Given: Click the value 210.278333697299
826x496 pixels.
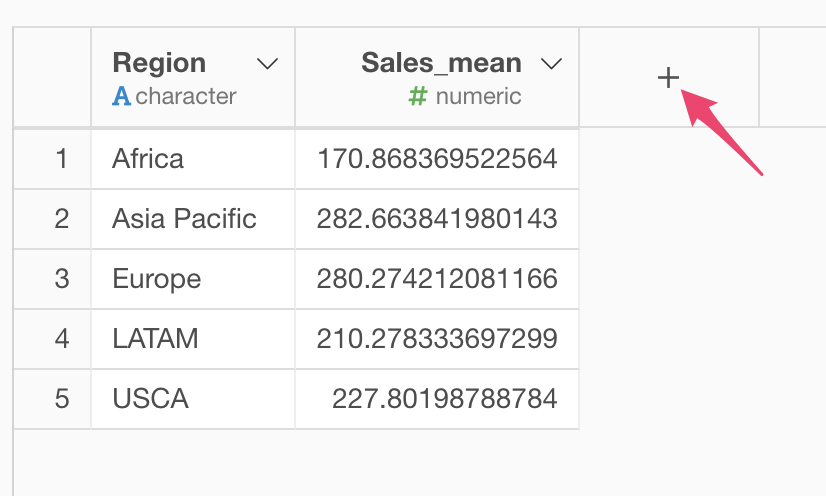Looking at the screenshot, I should [x=437, y=339].
